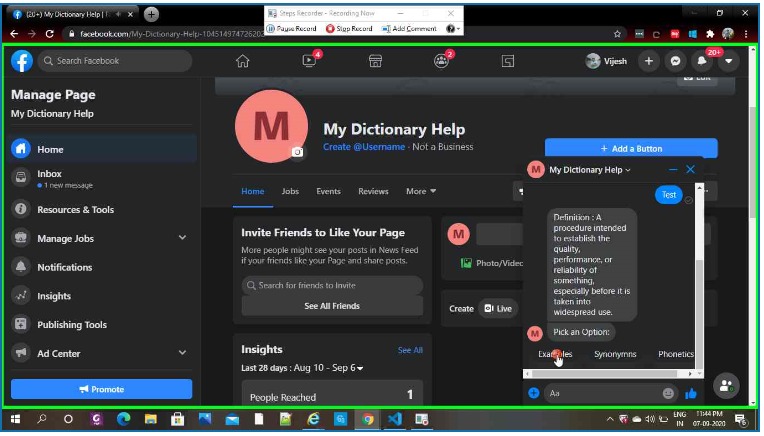The width and height of the screenshot is (764, 436).
Task: Click the Windows Start button
Action: pos(15,419)
